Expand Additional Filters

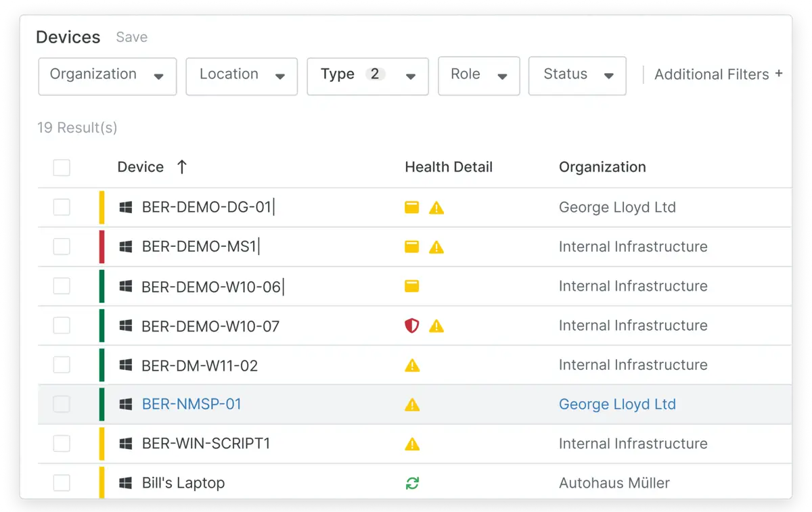click(719, 74)
